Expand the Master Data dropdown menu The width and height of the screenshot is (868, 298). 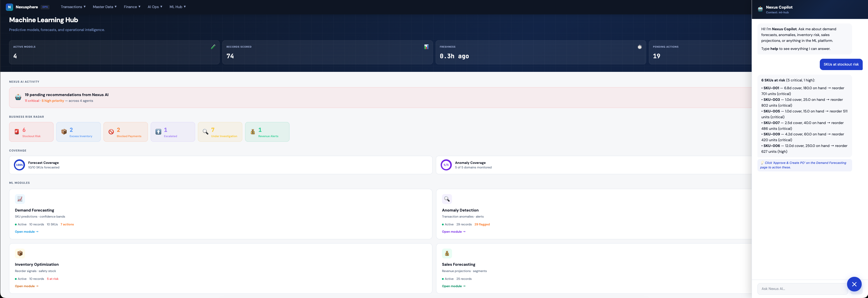(x=104, y=7)
